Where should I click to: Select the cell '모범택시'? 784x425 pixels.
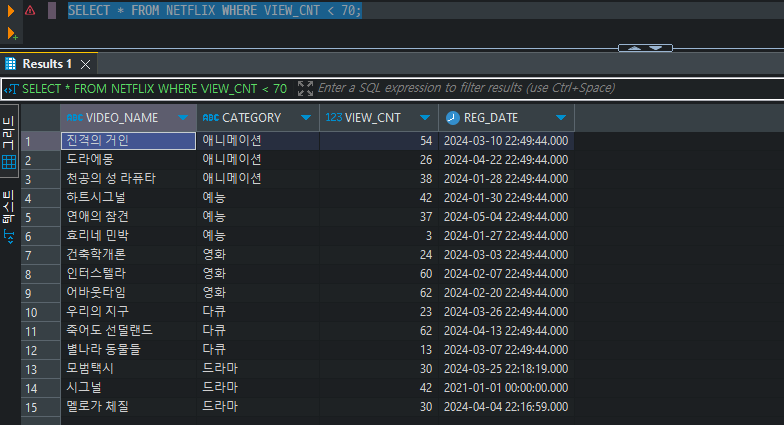[128, 369]
